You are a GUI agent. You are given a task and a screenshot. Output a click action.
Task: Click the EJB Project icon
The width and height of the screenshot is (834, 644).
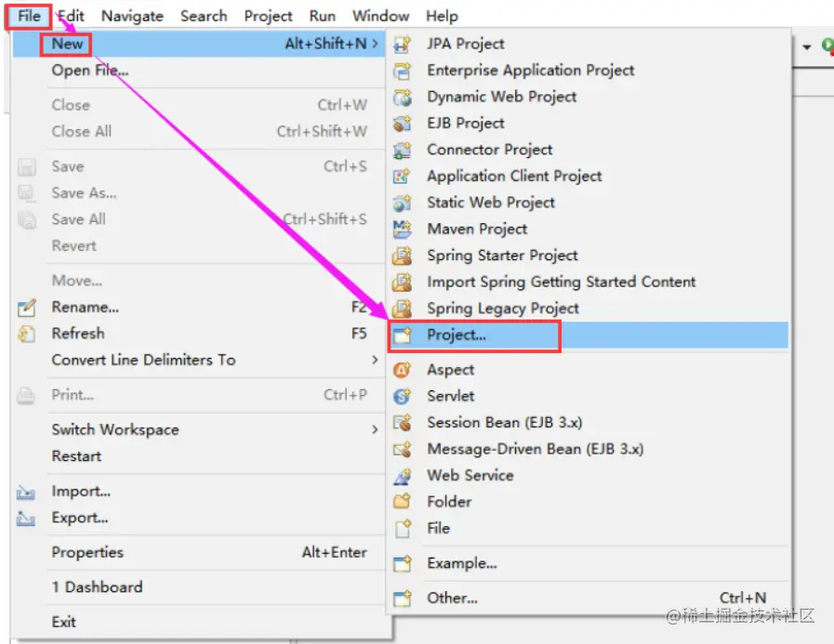pyautogui.click(x=402, y=124)
